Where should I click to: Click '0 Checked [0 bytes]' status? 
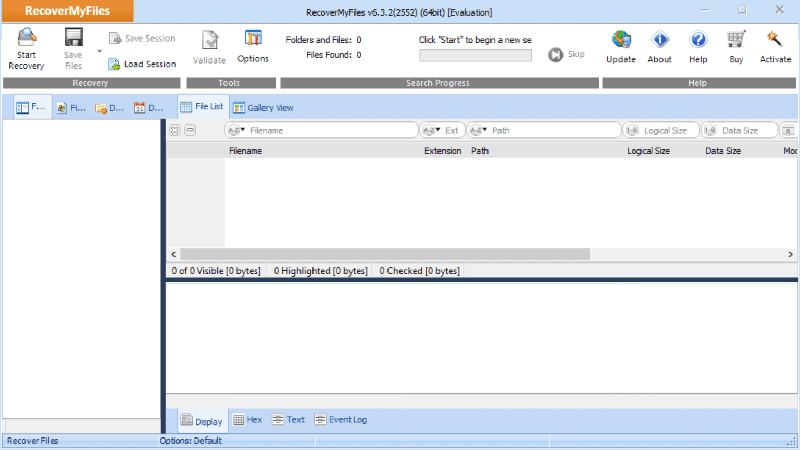coord(419,271)
